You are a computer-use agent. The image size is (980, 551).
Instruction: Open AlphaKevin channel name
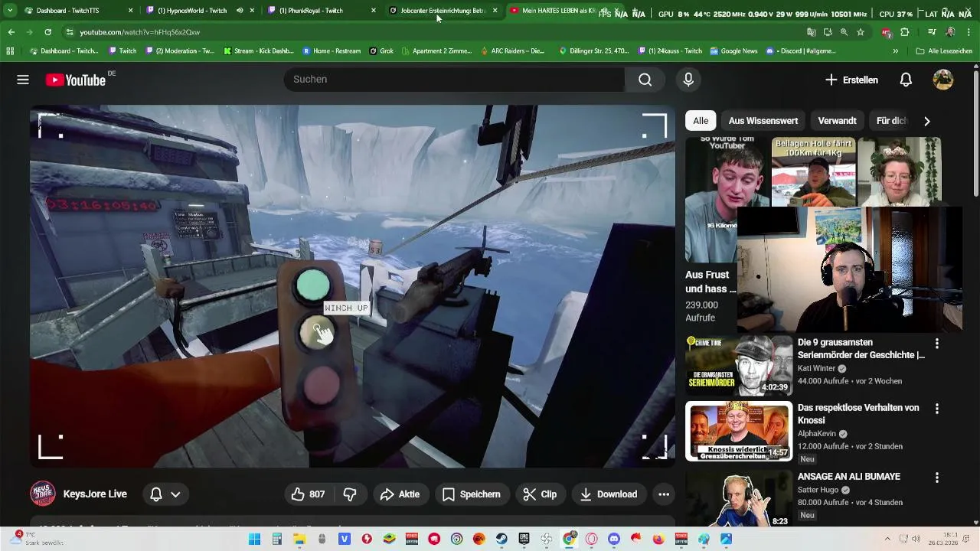click(817, 434)
